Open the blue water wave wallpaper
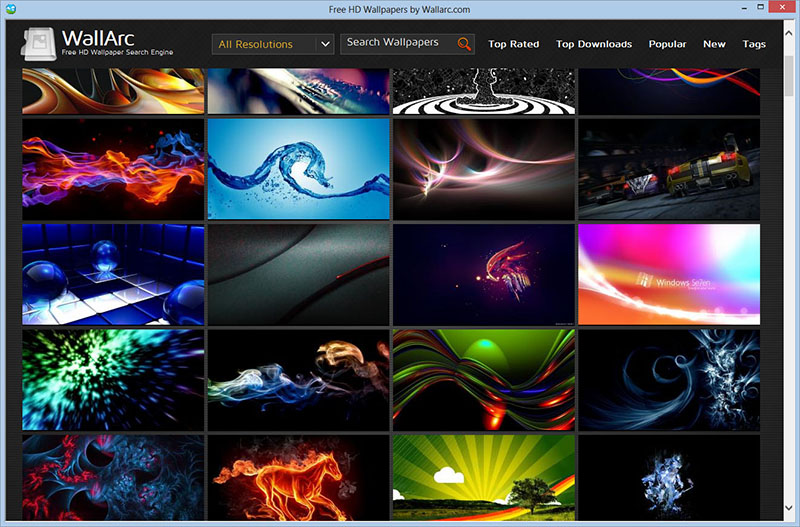The height and width of the screenshot is (527, 800). pos(298,169)
